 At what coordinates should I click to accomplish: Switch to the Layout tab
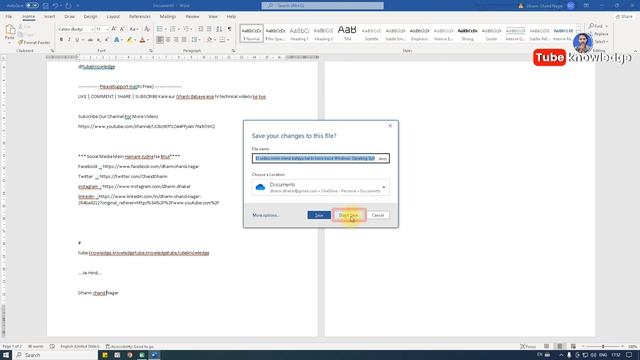tap(113, 16)
